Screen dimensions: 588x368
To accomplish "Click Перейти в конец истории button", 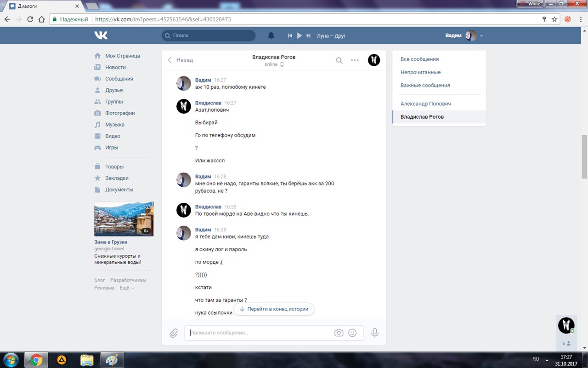I will [274, 309].
